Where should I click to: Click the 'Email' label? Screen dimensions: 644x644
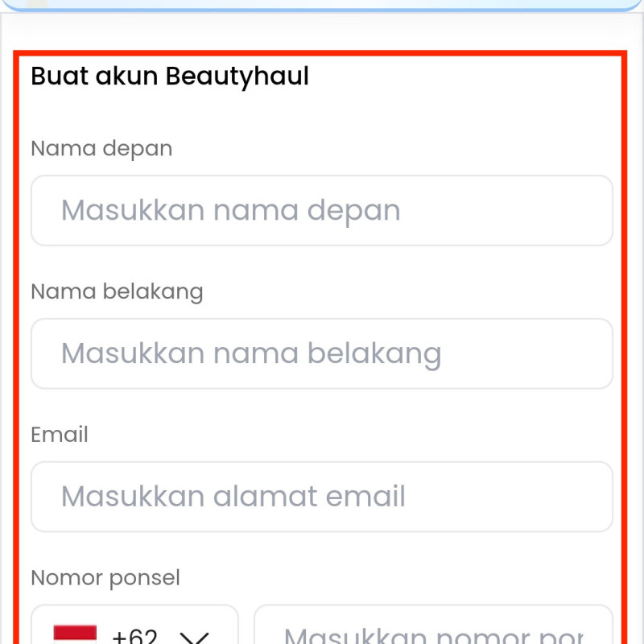(59, 435)
